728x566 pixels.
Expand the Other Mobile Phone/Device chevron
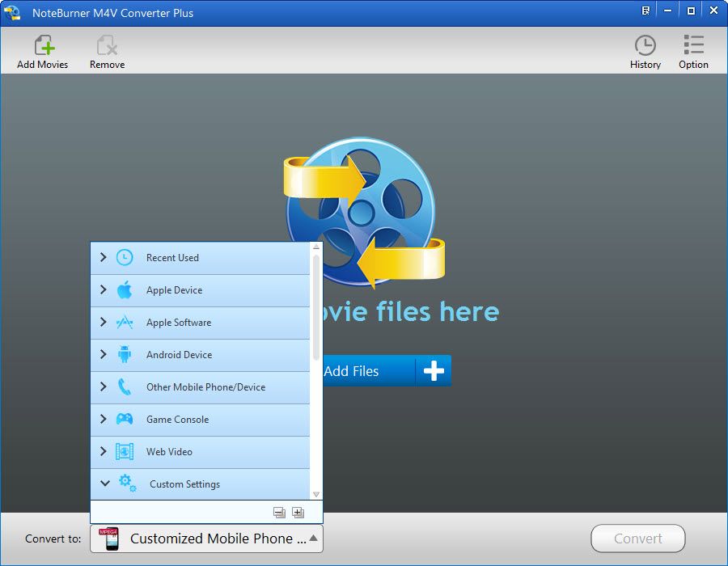[104, 386]
